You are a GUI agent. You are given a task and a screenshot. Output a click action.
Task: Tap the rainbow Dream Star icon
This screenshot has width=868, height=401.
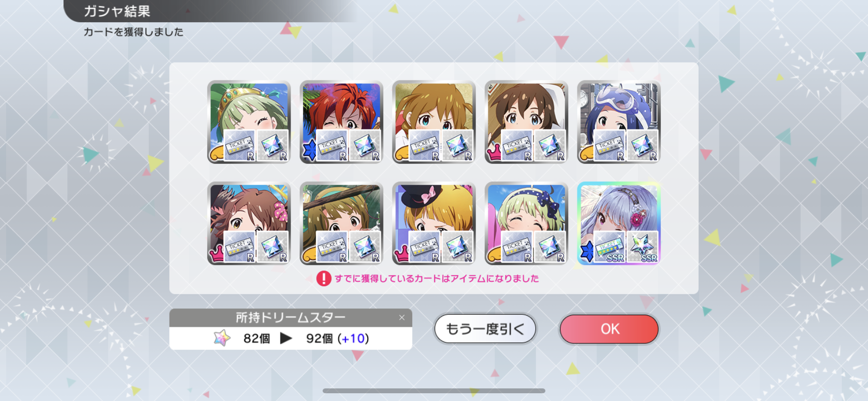click(222, 338)
